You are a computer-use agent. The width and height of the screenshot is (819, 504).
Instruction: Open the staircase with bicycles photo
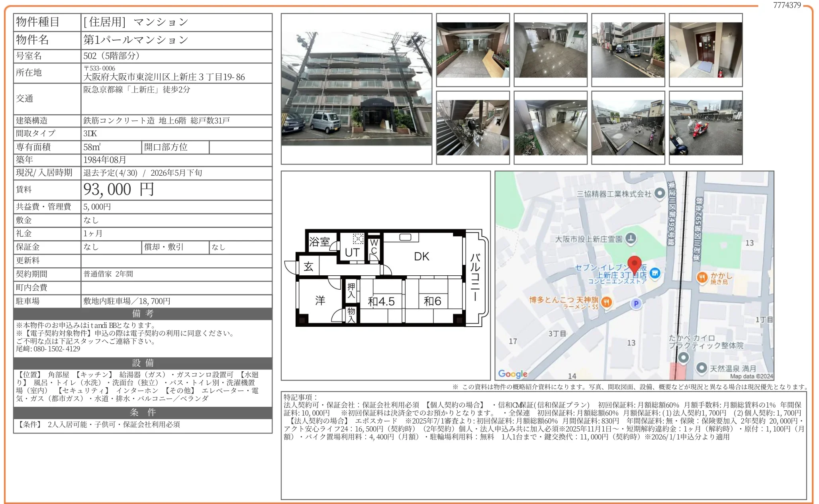click(473, 127)
